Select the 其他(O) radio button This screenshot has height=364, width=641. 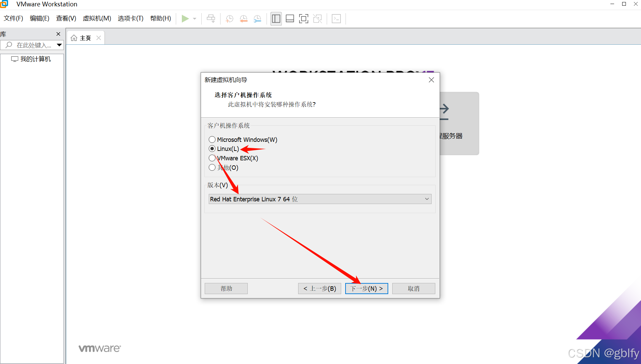pos(212,167)
